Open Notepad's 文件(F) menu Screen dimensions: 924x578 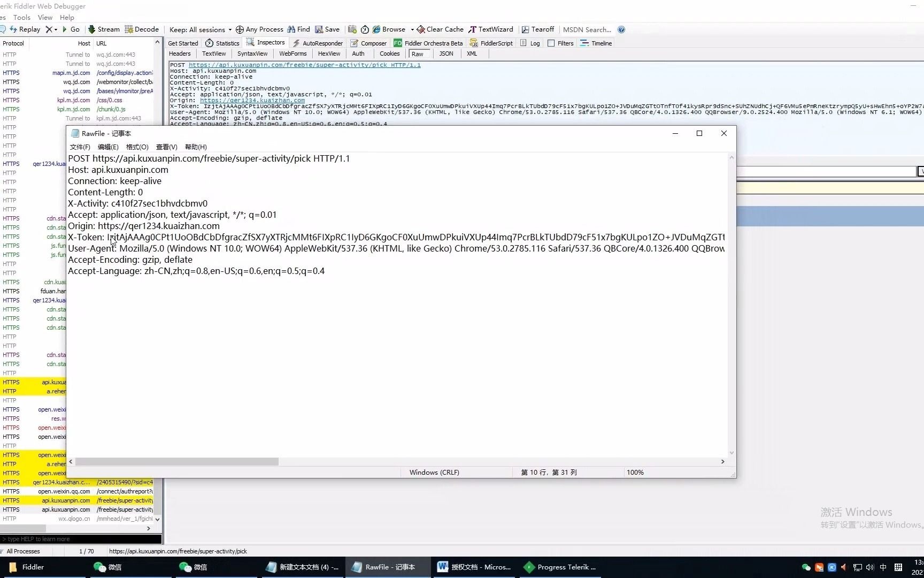(80, 147)
